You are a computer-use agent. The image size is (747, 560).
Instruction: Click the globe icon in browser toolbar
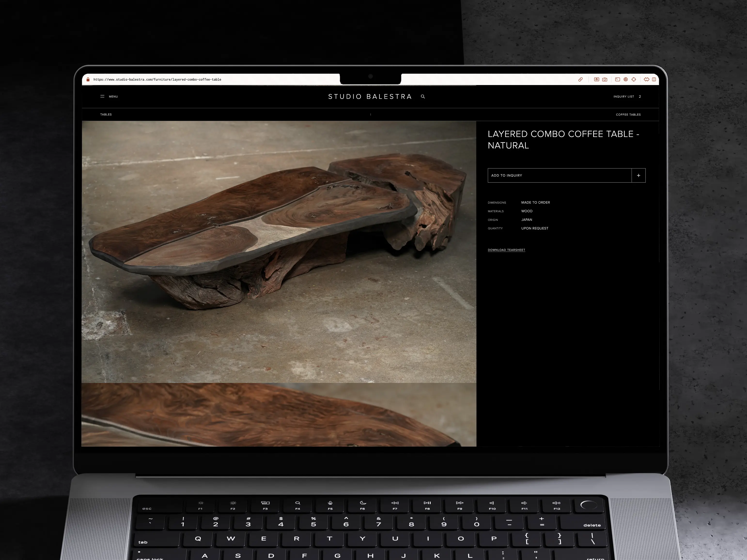point(626,80)
